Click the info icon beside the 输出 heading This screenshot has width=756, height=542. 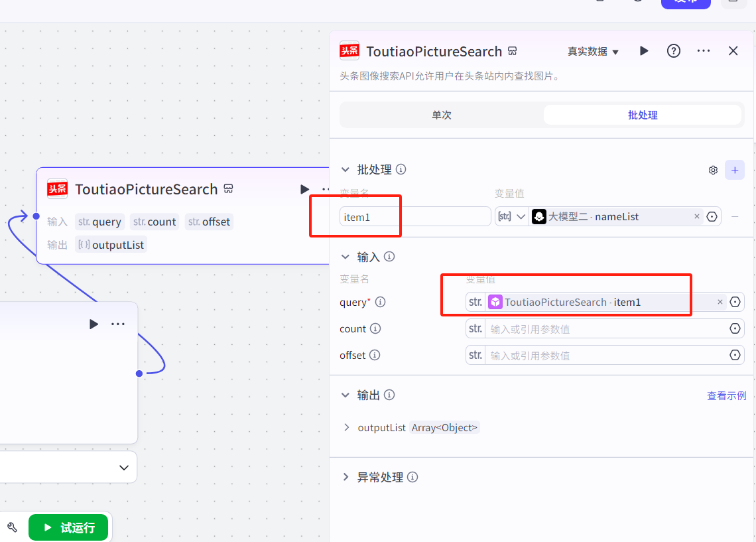[x=389, y=395]
